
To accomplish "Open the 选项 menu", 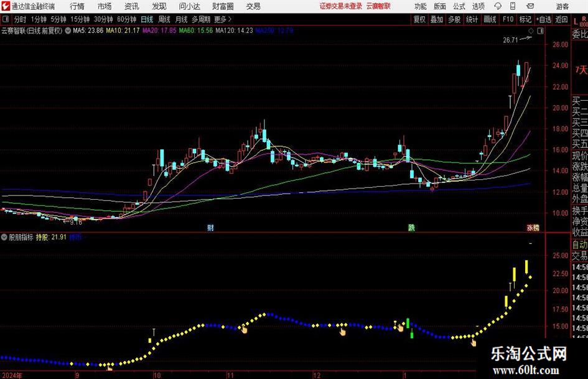I will pyautogui.click(x=478, y=6).
